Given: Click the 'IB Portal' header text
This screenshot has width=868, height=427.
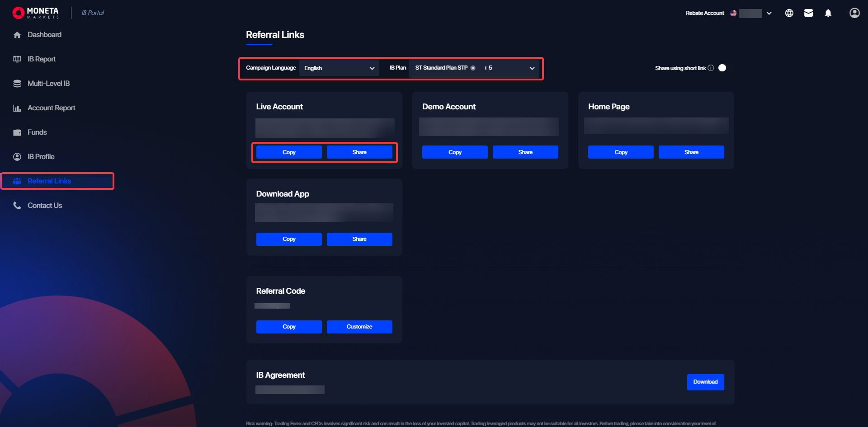Looking at the screenshot, I should tap(93, 13).
